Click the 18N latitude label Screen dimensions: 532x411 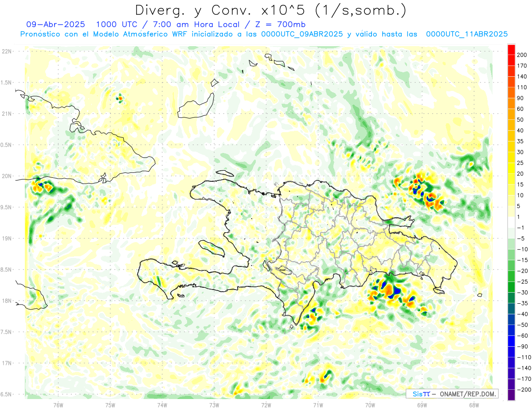pos(7,301)
